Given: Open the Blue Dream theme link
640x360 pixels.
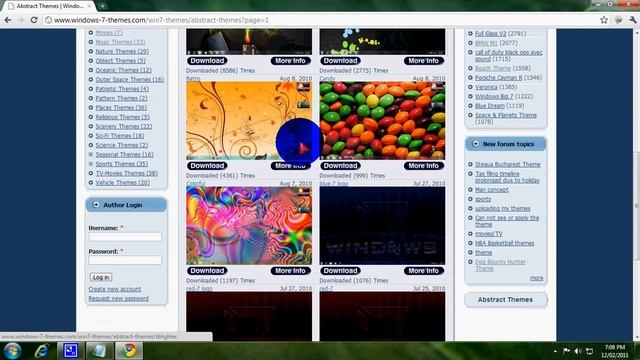Looking at the screenshot, I should (490, 106).
